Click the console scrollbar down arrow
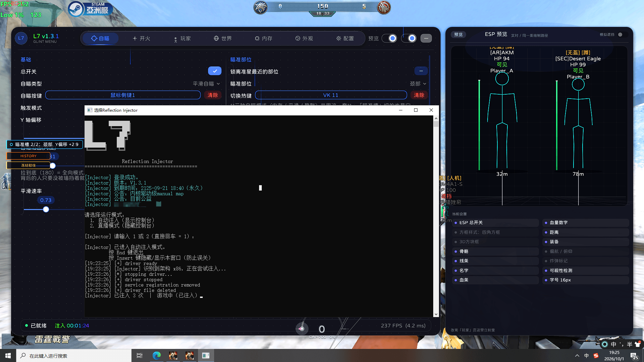The width and height of the screenshot is (644, 362). (x=436, y=314)
